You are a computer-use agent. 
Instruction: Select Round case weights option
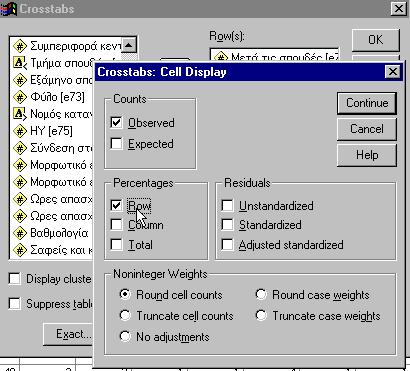(261, 295)
